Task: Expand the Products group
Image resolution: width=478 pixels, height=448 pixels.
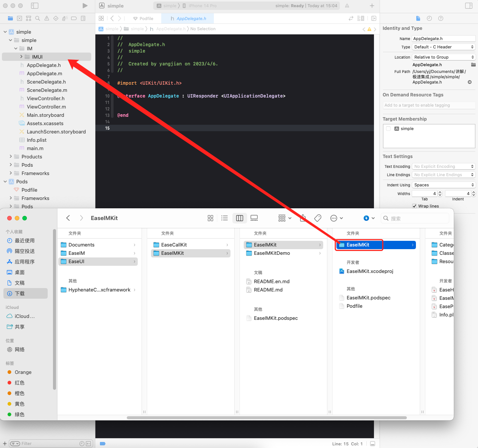Action: pos(11,157)
